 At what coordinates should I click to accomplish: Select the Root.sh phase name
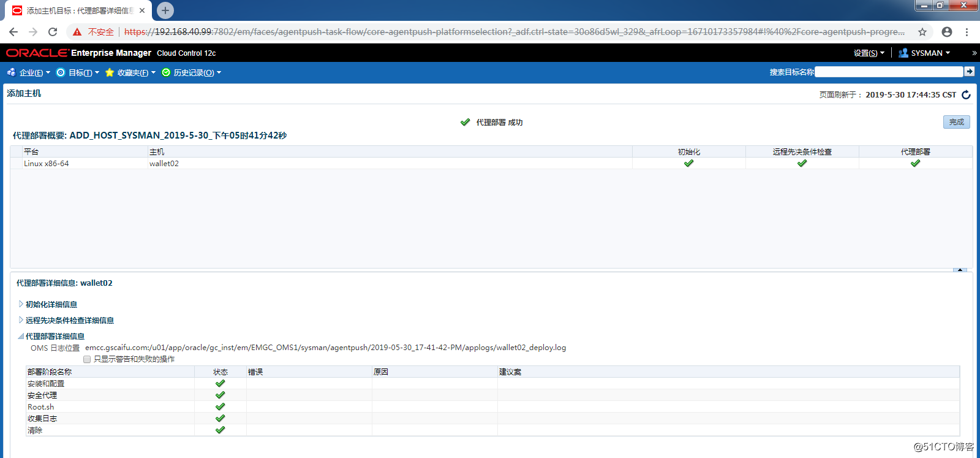(x=40, y=406)
